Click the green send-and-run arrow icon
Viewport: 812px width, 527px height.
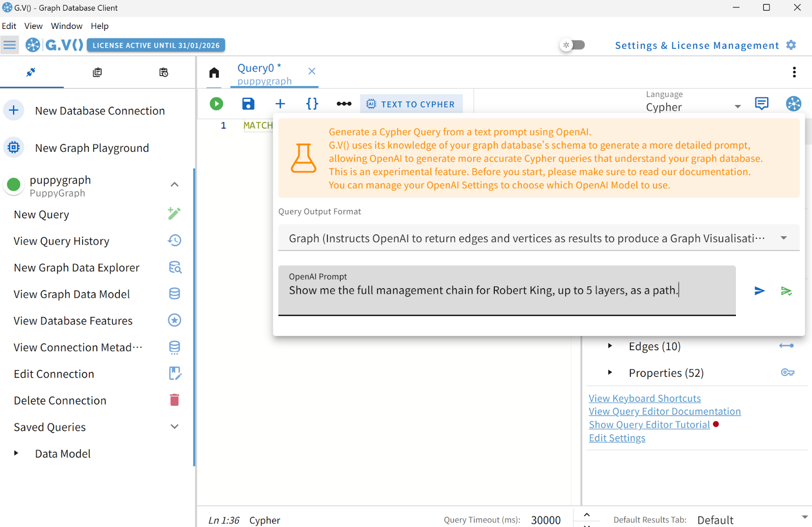[786, 291]
